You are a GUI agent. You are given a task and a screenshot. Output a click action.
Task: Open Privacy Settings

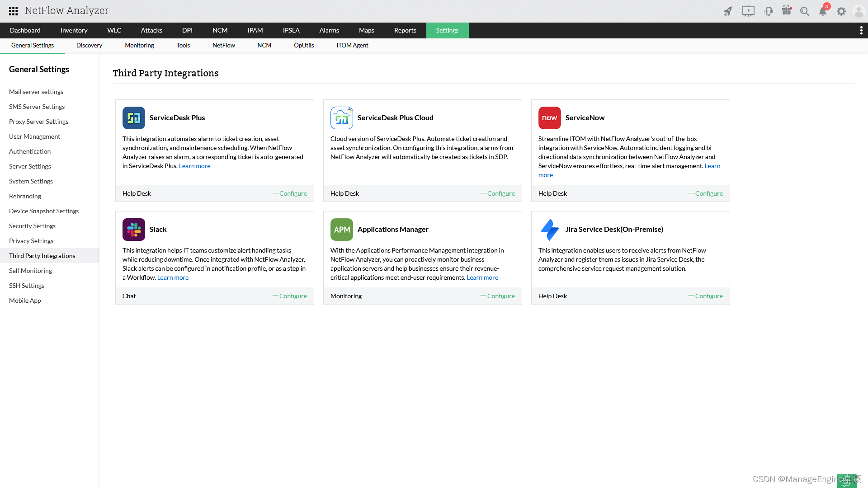[31, 241]
